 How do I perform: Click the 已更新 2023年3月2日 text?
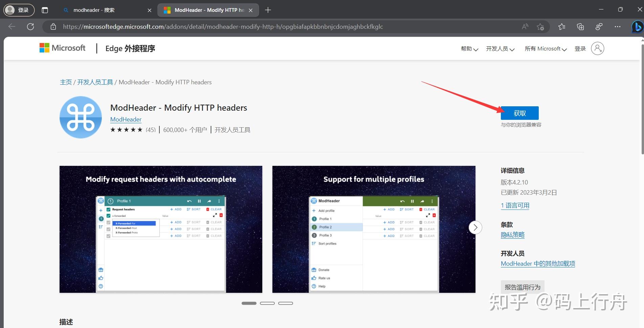pyautogui.click(x=529, y=192)
